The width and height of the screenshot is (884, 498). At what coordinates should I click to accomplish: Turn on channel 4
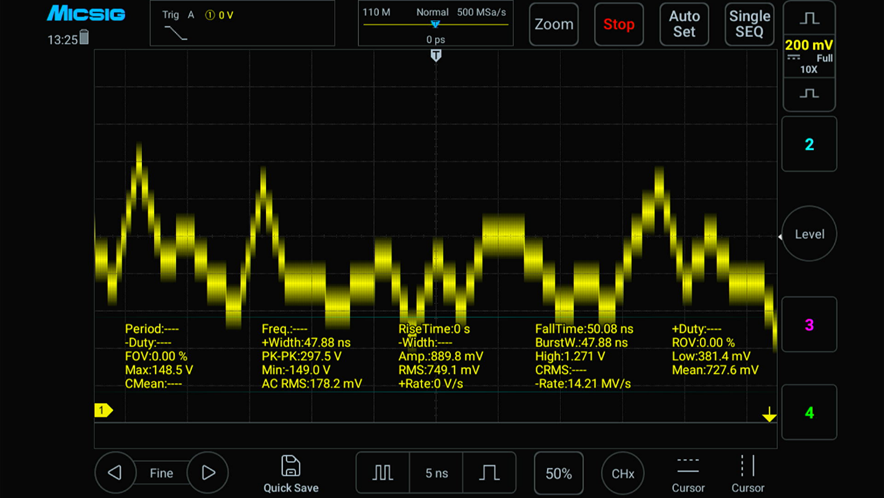(809, 412)
